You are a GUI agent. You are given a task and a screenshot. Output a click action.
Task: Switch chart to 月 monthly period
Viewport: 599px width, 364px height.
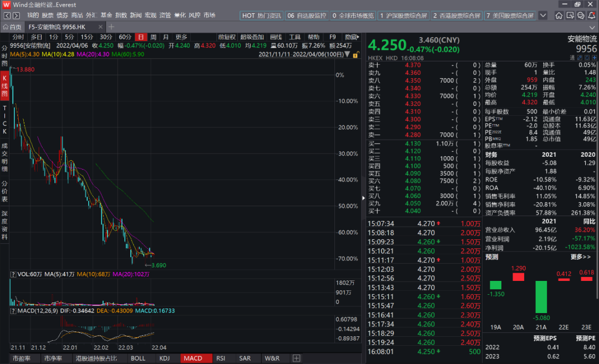166,37
